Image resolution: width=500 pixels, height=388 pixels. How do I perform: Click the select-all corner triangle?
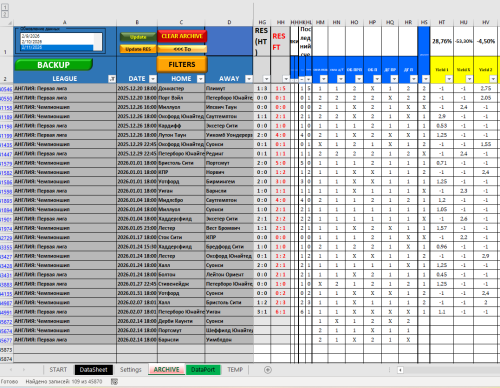[10, 23]
